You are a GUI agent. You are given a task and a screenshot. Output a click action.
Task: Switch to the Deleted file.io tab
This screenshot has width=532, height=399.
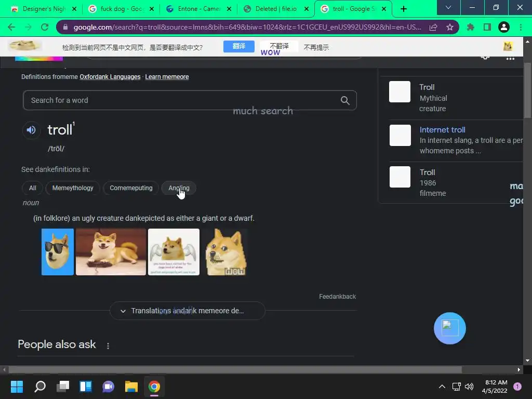pos(276,9)
